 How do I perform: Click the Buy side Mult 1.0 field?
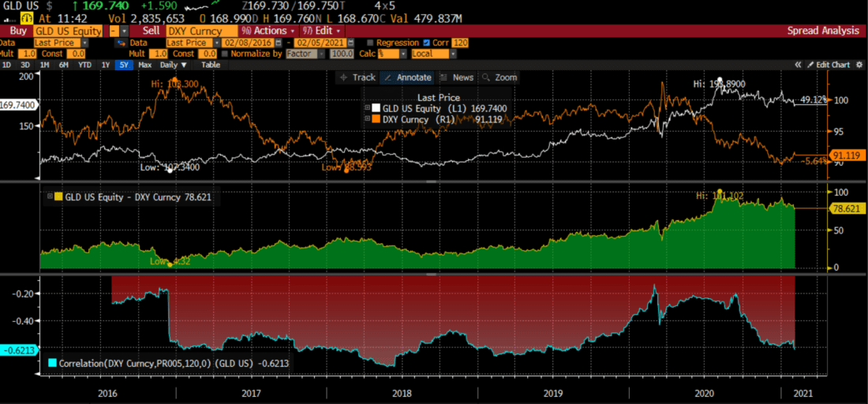(x=27, y=54)
